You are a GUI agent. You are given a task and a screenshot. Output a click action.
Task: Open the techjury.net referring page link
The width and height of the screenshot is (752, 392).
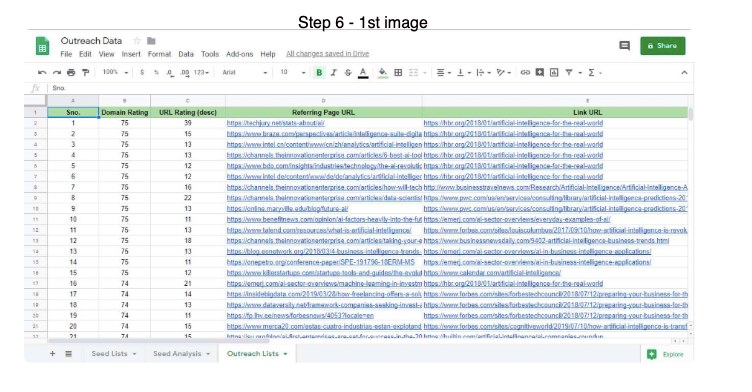(x=275, y=123)
